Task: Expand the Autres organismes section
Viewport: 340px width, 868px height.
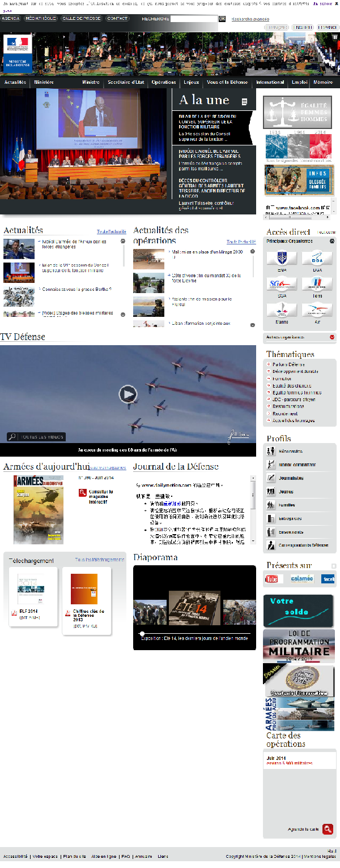Action: click(331, 337)
